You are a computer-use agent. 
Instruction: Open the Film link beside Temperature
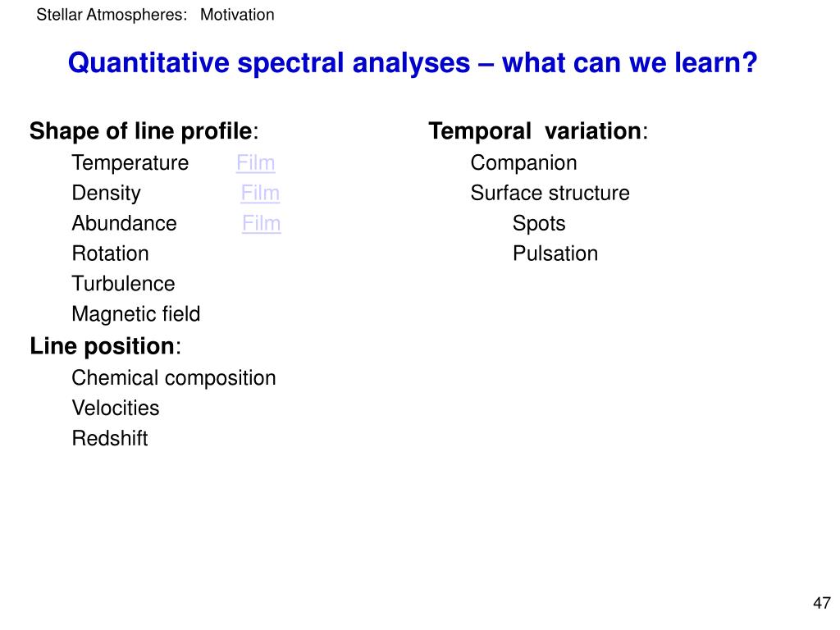point(255,163)
